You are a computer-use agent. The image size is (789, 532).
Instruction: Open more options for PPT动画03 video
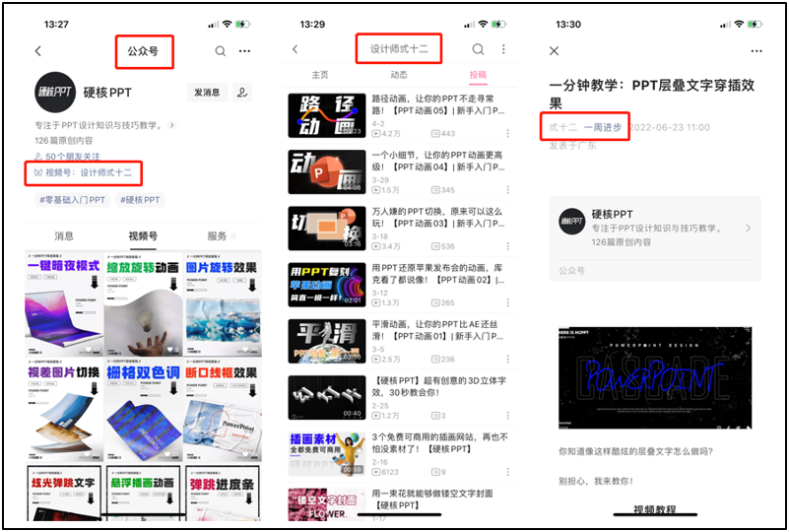[507, 246]
